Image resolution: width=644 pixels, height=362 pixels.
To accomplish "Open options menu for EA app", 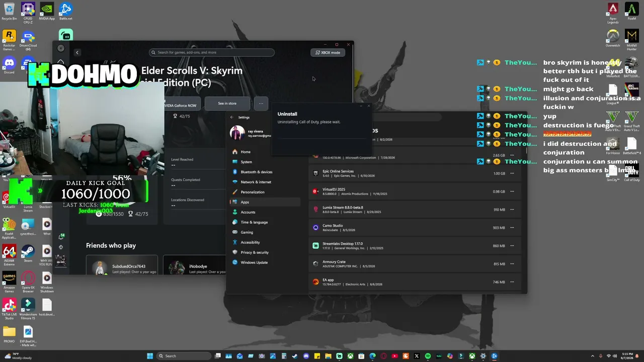I will (x=512, y=282).
